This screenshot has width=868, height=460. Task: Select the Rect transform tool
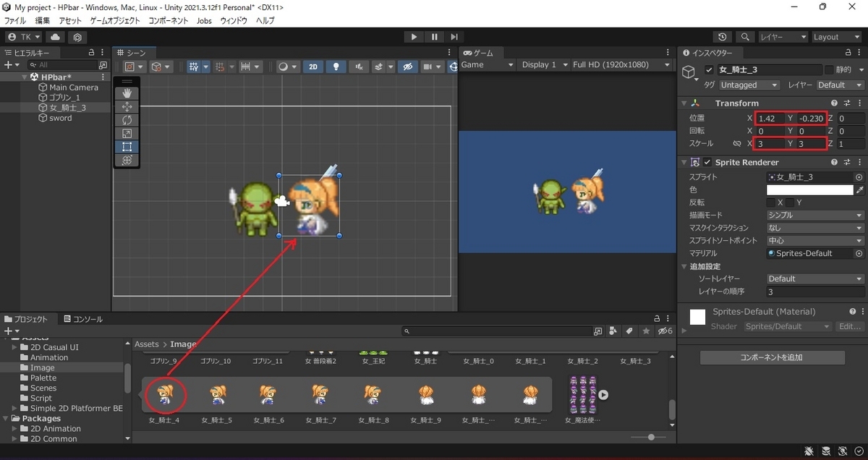(127, 146)
